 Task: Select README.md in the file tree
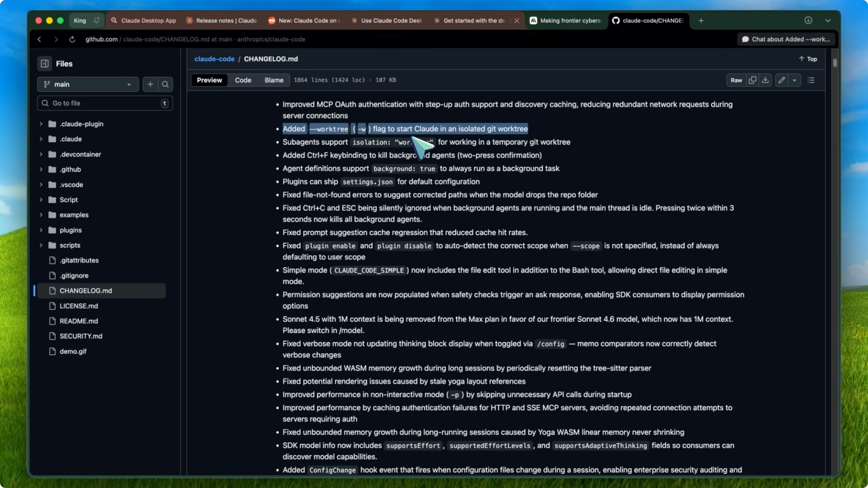79,321
